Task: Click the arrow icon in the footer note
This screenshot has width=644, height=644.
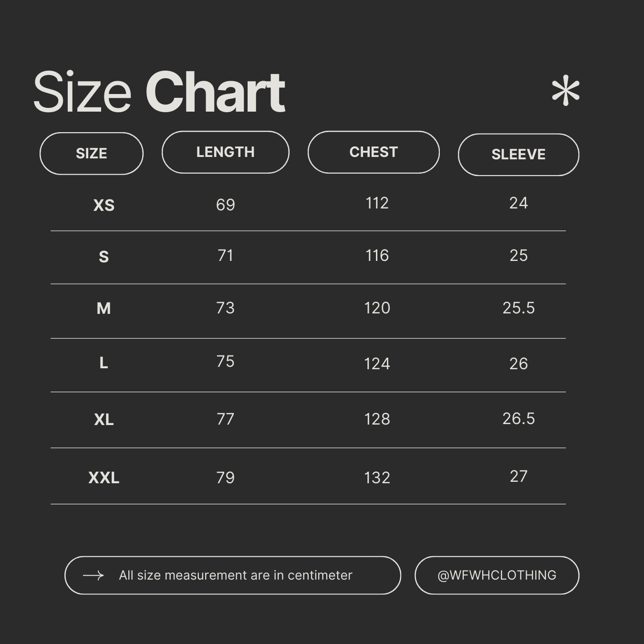Action: (93, 575)
